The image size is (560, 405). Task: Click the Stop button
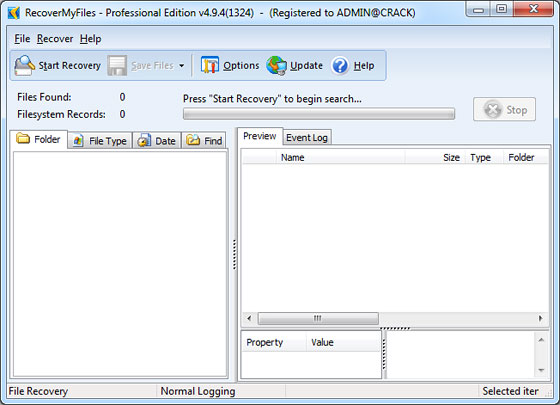(x=504, y=110)
